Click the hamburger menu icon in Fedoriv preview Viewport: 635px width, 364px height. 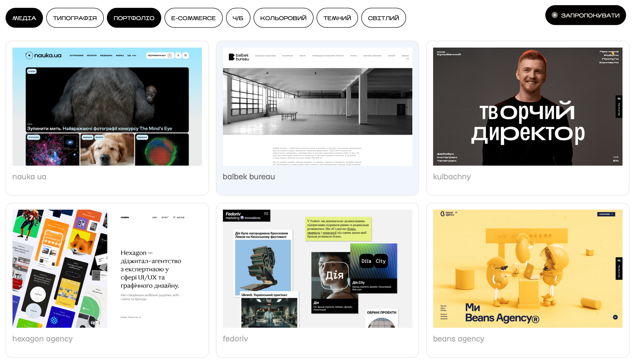266,214
